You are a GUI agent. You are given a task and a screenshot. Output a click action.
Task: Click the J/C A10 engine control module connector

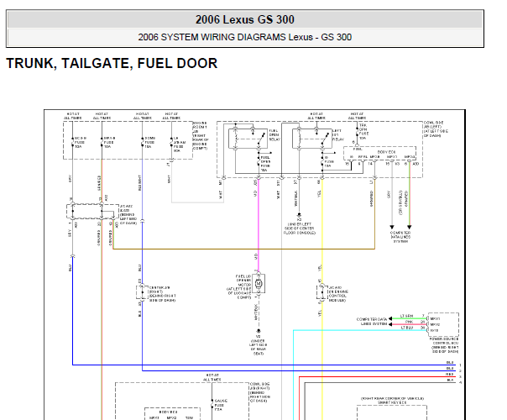coord(321,292)
